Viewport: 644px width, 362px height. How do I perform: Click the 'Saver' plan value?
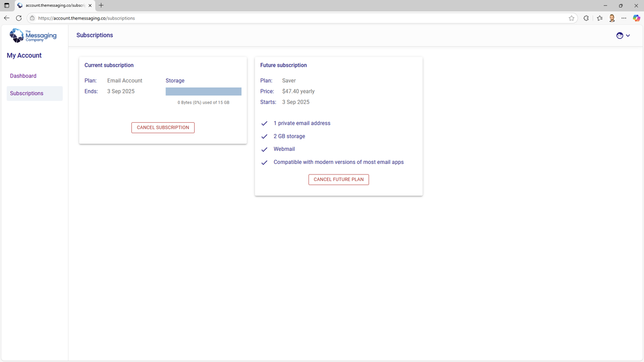[x=289, y=80]
